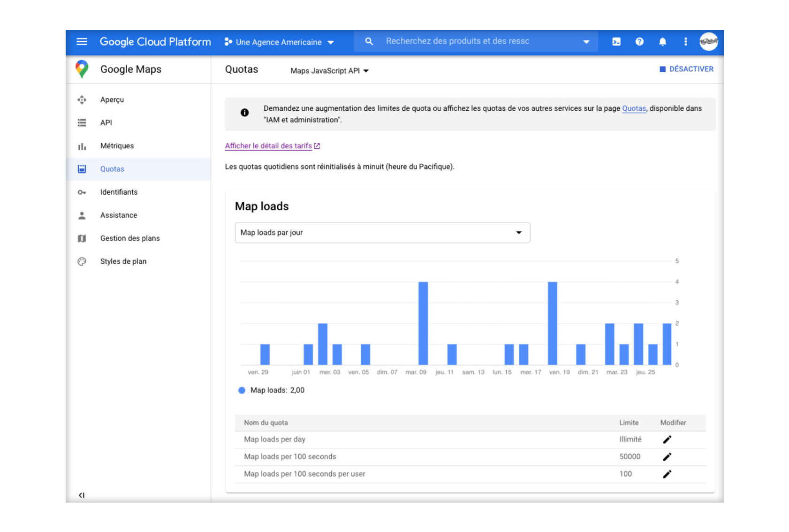Click the chart bar above mar. 09
The height and width of the screenshot is (532, 789).
(x=423, y=323)
